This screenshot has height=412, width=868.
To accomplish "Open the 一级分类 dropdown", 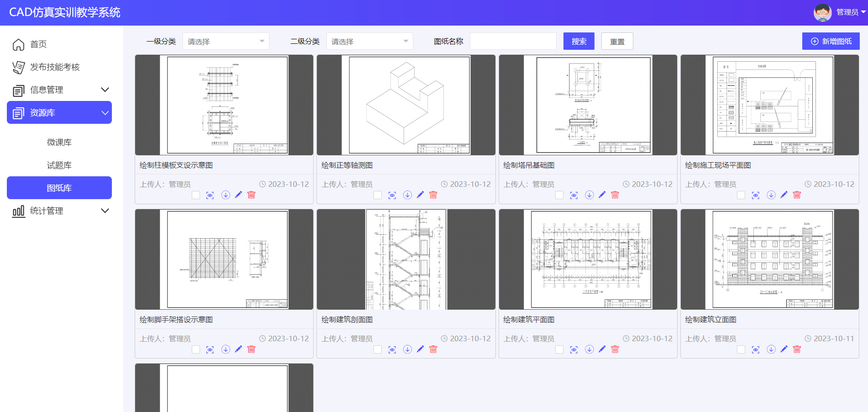I will point(226,41).
